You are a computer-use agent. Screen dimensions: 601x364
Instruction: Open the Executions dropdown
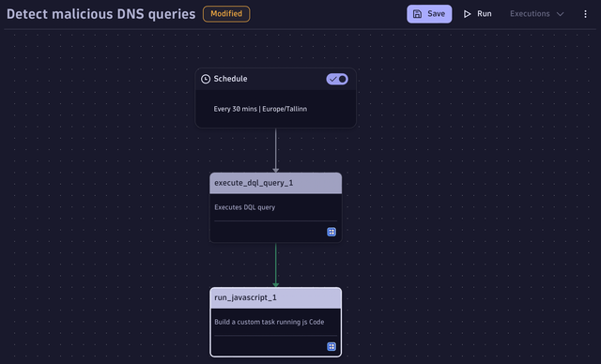coord(536,14)
